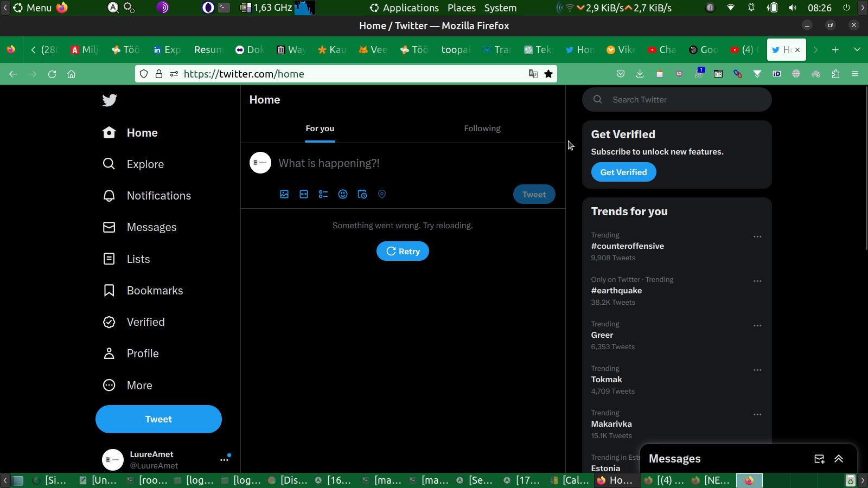Open the terminal launcher in top panel

point(224,8)
